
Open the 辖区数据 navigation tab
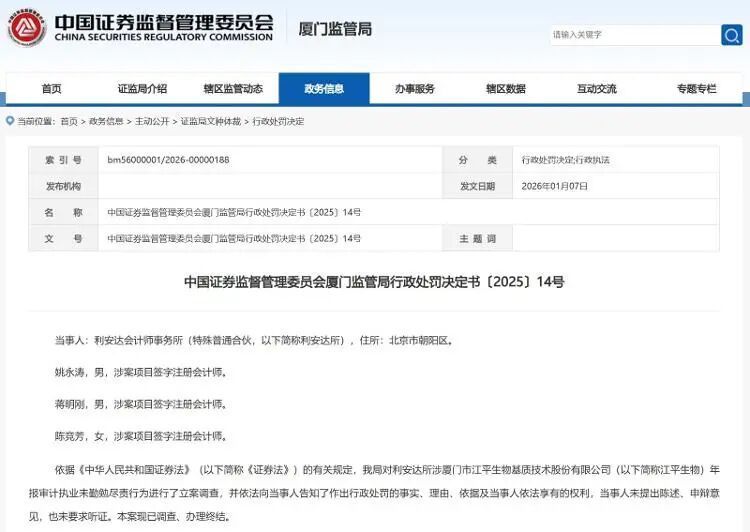click(506, 89)
